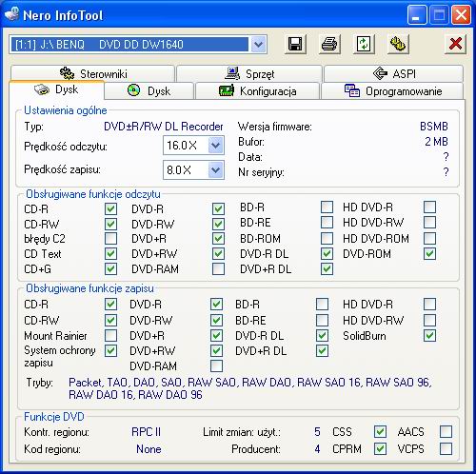This screenshot has height=474, width=476.
Task: Switch to the Sprzęt tab
Action: (x=249, y=73)
